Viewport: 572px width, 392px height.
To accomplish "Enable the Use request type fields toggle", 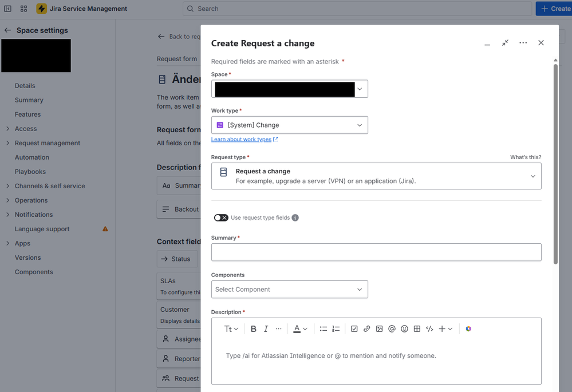I will [220, 217].
